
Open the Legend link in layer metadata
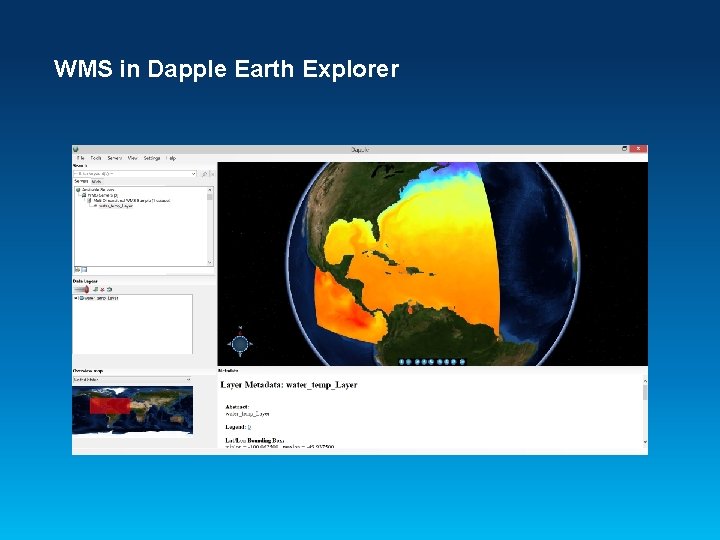coord(249,427)
